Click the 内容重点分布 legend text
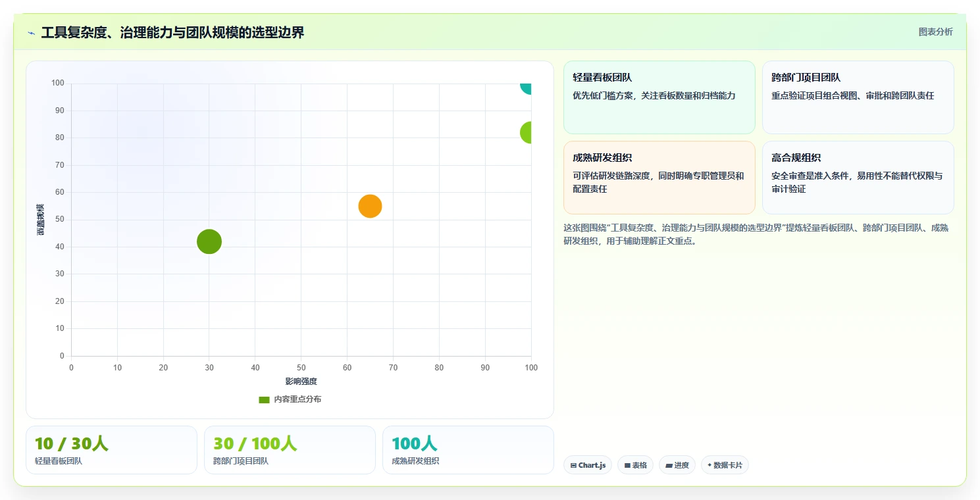980x500 pixels. [x=297, y=399]
